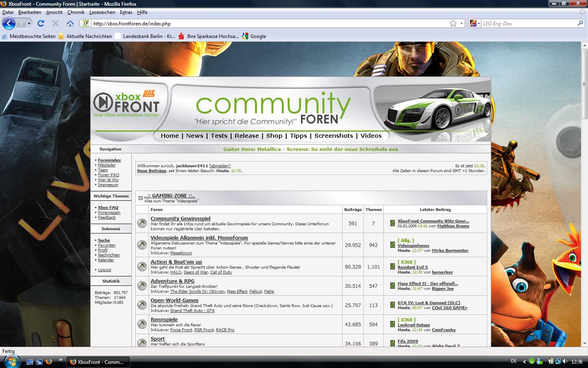Click the search magnifier in LEO search box
This screenshot has height=368, width=588.
click(580, 23)
